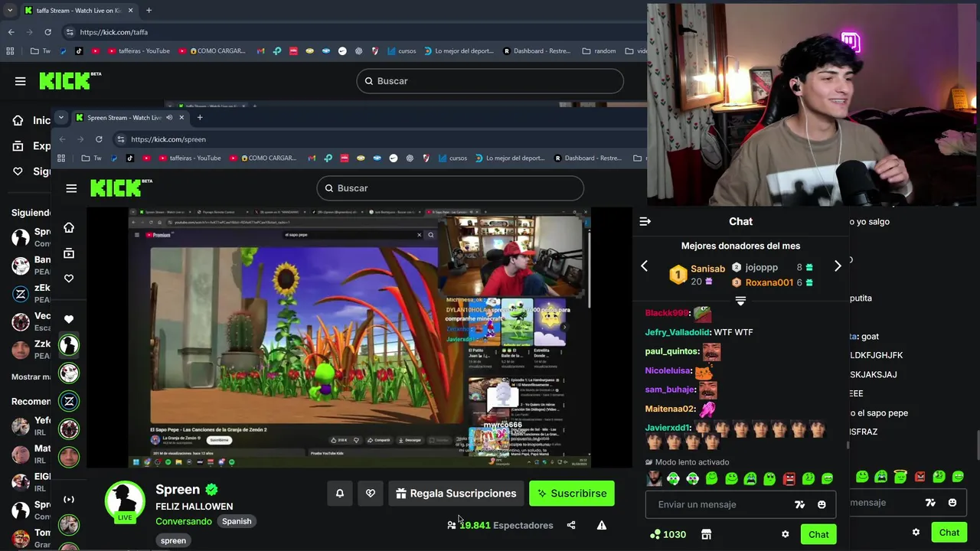Open new tab in Spreen window

(200, 118)
